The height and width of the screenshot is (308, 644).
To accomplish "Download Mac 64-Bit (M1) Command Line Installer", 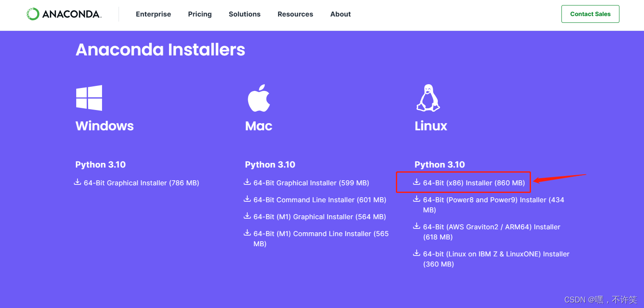I will (x=321, y=239).
